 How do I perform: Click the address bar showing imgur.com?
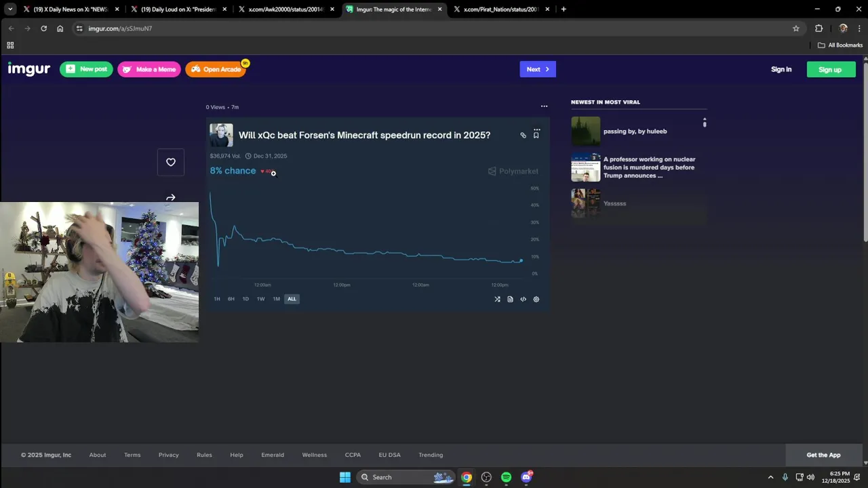click(x=434, y=28)
